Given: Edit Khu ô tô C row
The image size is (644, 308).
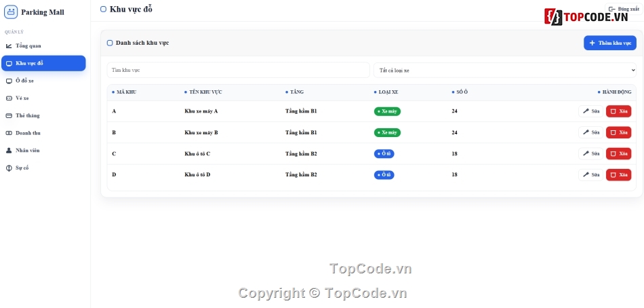Looking at the screenshot, I should pos(590,154).
